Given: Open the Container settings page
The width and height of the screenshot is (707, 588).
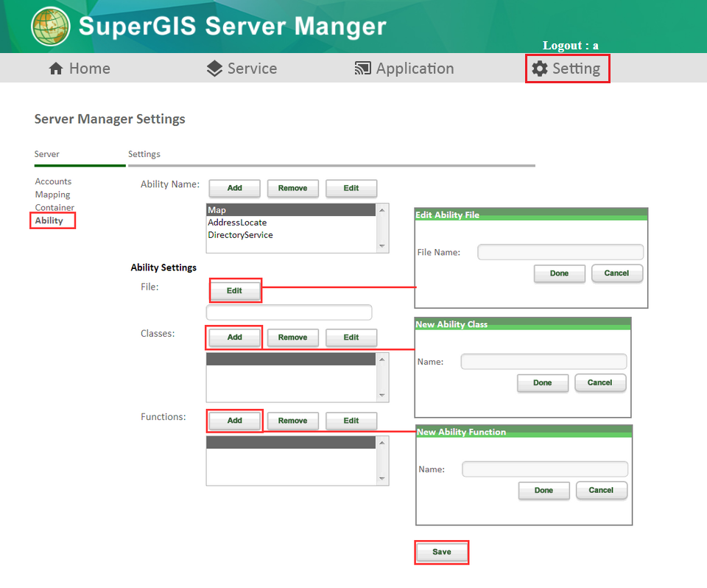Looking at the screenshot, I should pyautogui.click(x=54, y=208).
